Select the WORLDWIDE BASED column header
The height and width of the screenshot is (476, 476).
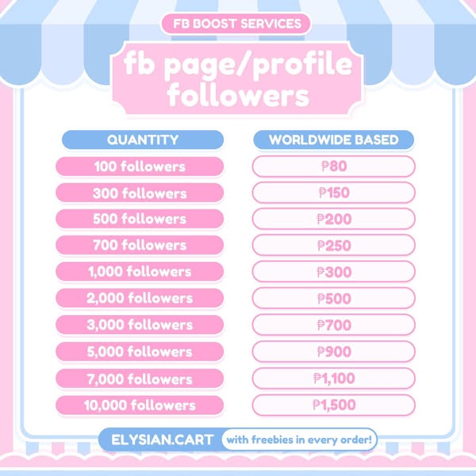pos(333,140)
